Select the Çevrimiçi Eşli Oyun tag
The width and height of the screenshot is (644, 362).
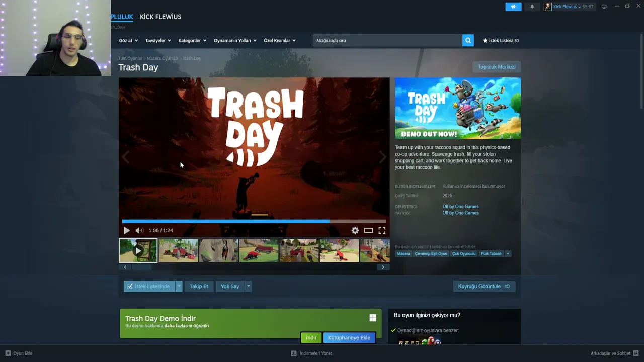click(x=431, y=254)
